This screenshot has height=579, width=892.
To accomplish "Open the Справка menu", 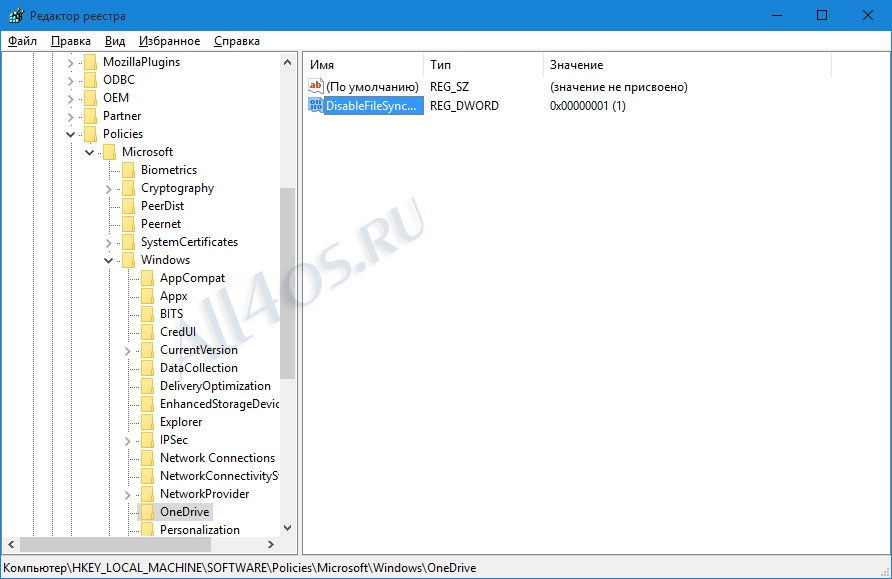I will tap(237, 41).
